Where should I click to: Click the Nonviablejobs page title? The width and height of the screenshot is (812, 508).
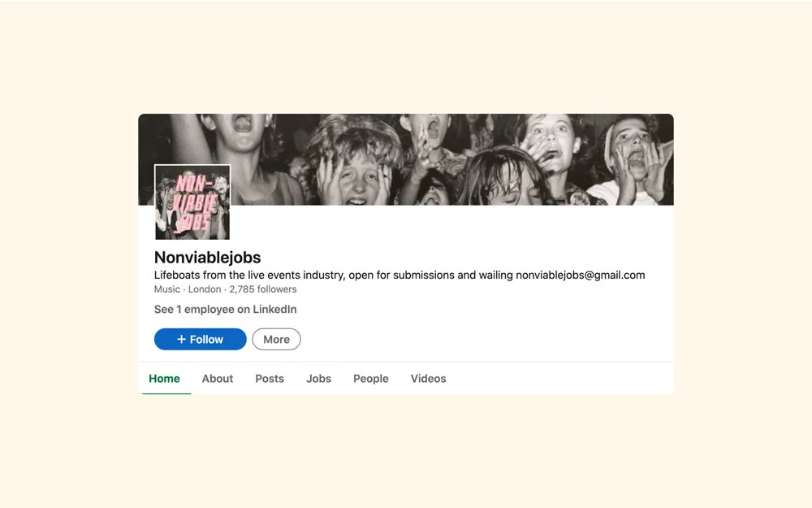click(x=207, y=257)
